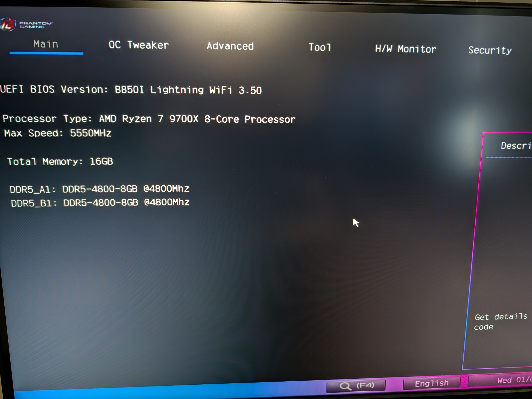This screenshot has width=532, height=399.
Task: Click the Processor Type line
Action: pyautogui.click(x=149, y=119)
